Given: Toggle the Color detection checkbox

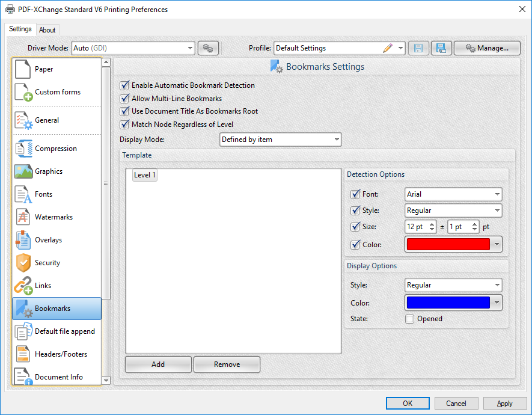Looking at the screenshot, I should pos(355,245).
